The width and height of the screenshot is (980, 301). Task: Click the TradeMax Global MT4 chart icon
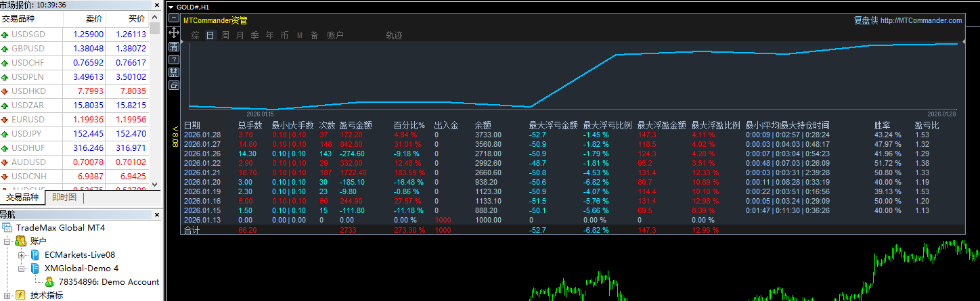[7, 228]
